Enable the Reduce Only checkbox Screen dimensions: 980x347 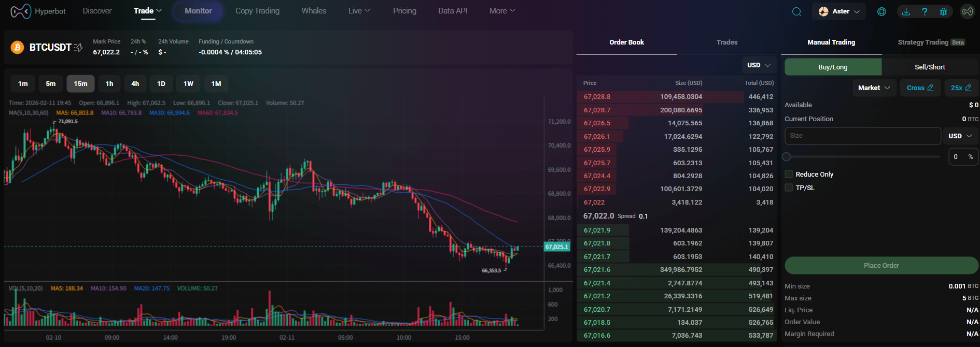click(x=789, y=174)
